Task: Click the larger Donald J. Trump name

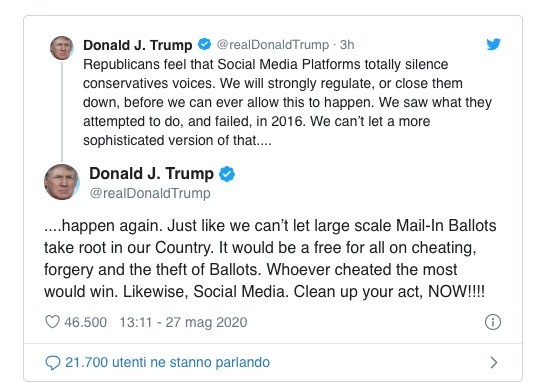Action: coord(151,174)
